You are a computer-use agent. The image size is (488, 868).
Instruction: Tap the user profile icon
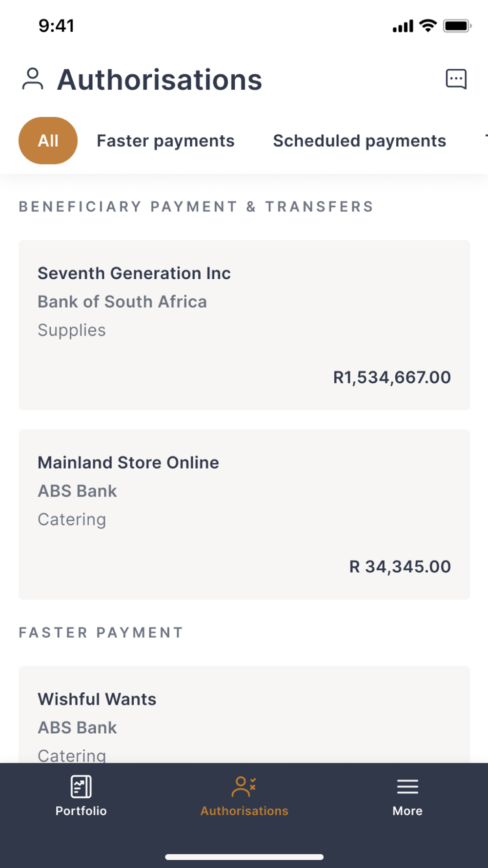[33, 79]
